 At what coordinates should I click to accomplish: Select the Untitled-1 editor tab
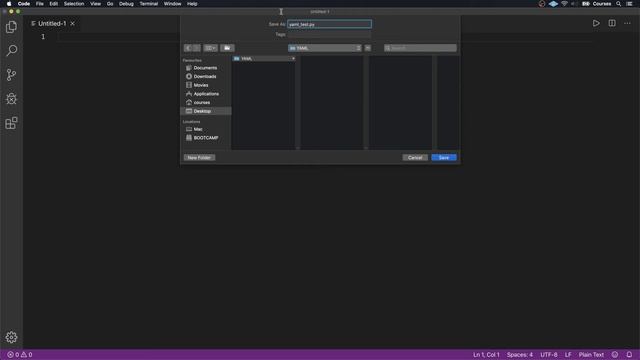tap(52, 24)
